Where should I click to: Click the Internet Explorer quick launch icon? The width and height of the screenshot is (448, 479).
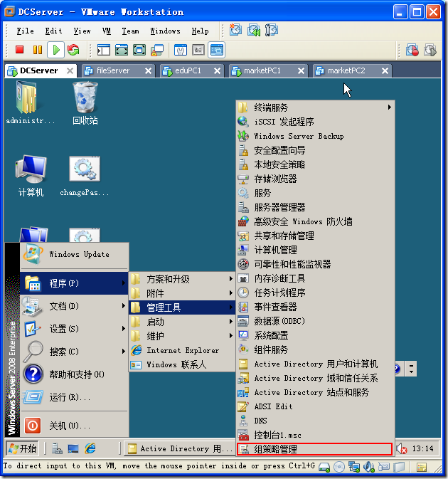click(90, 448)
